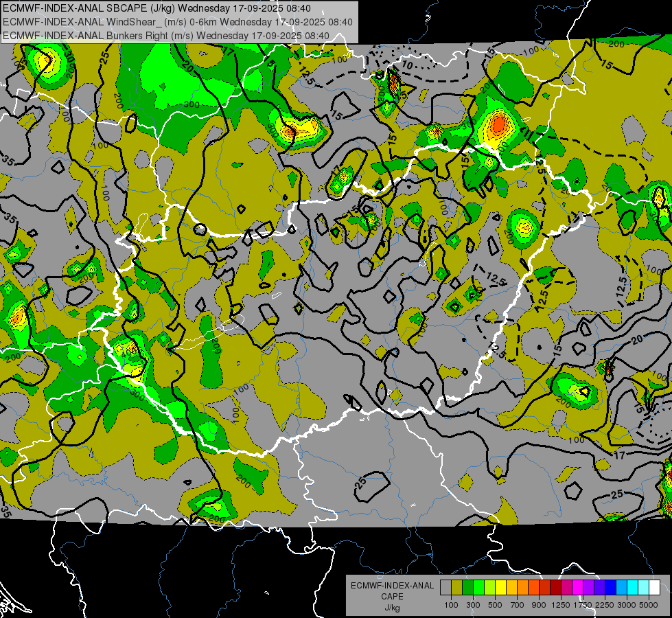Click the 5000 legend scale value
Screen dimensions: 672x618
click(x=649, y=605)
